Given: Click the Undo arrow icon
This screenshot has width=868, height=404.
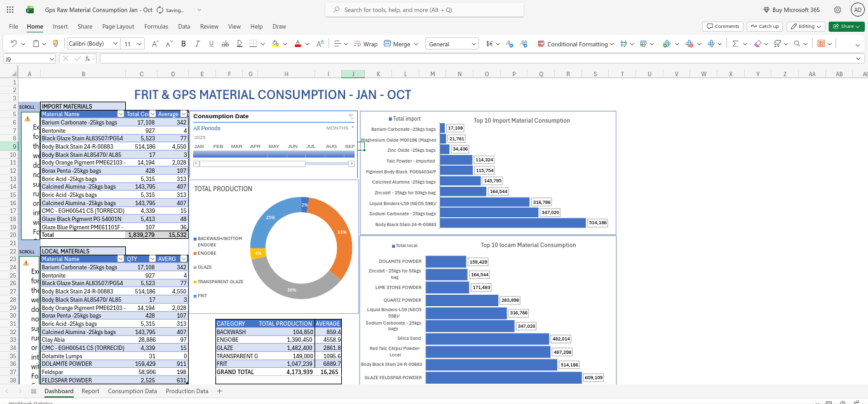Looking at the screenshot, I should pyautogui.click(x=13, y=44).
